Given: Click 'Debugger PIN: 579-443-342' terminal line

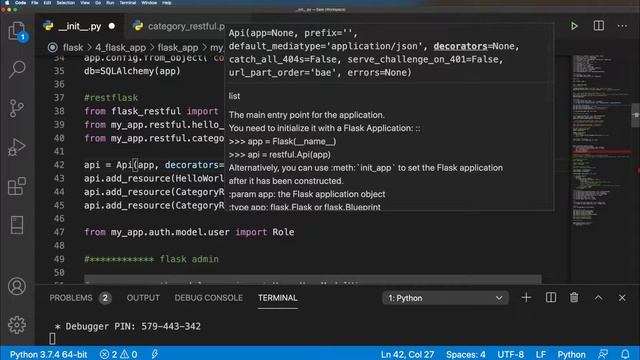Looking at the screenshot, I should [133, 327].
